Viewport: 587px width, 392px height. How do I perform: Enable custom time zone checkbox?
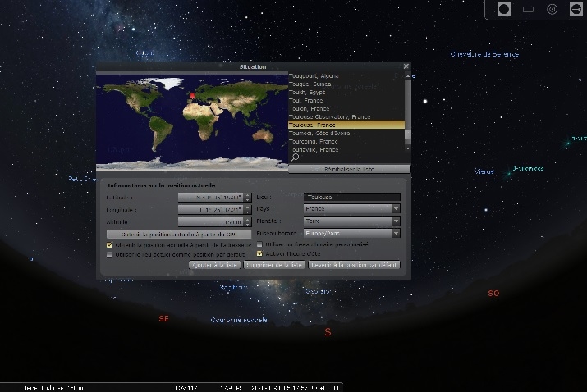259,244
